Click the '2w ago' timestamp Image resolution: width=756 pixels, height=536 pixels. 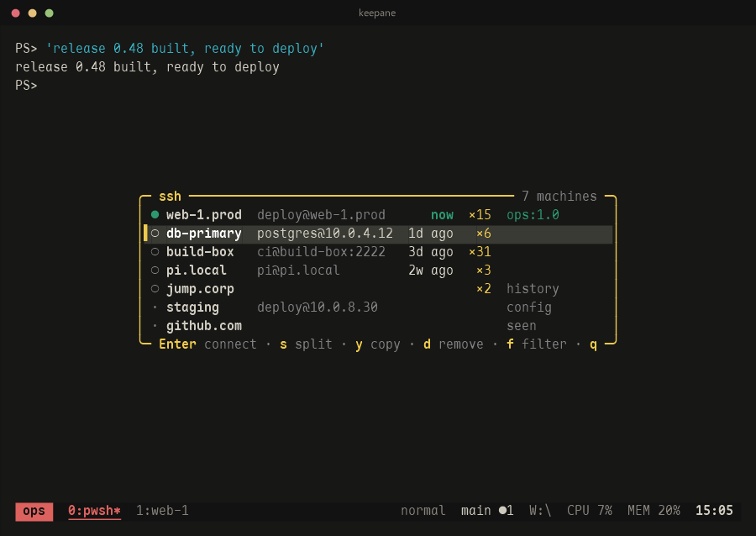point(431,271)
